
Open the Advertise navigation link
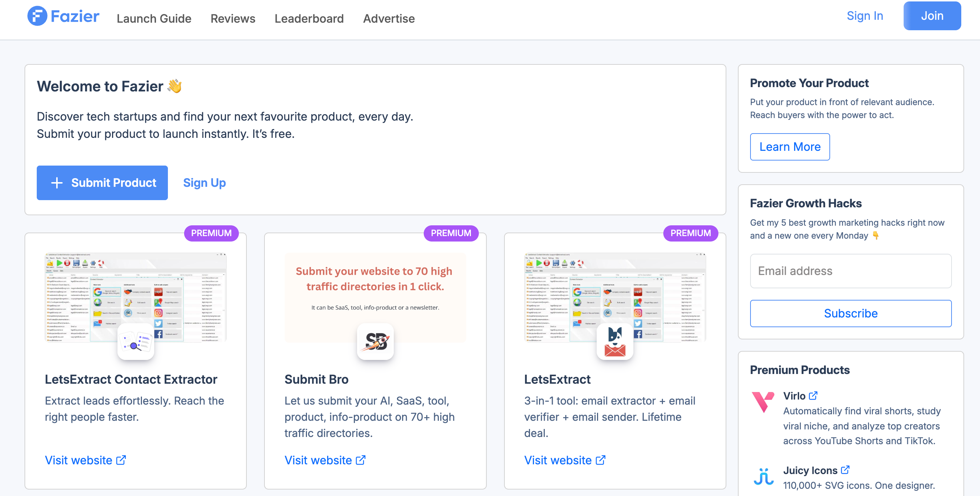(x=388, y=18)
